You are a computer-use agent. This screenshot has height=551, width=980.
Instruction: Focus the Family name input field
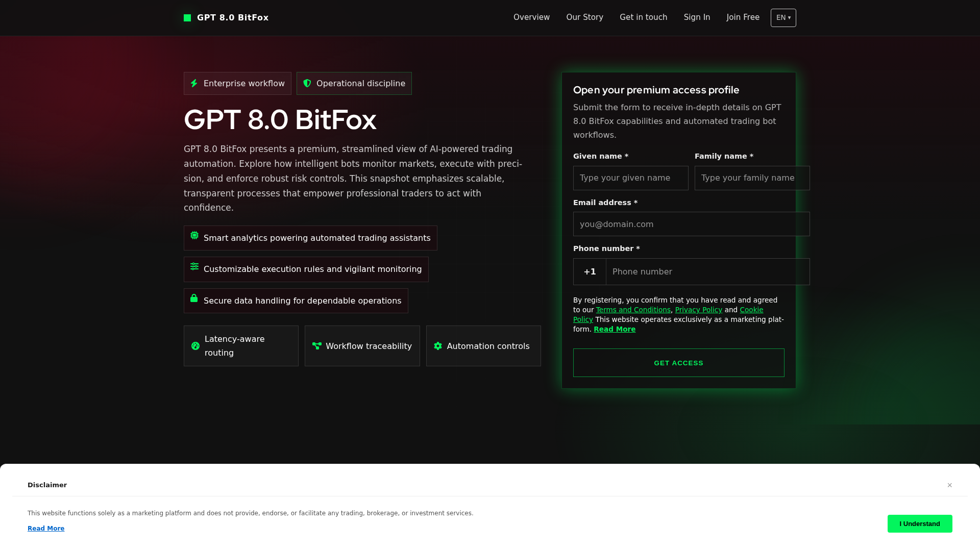click(x=752, y=178)
